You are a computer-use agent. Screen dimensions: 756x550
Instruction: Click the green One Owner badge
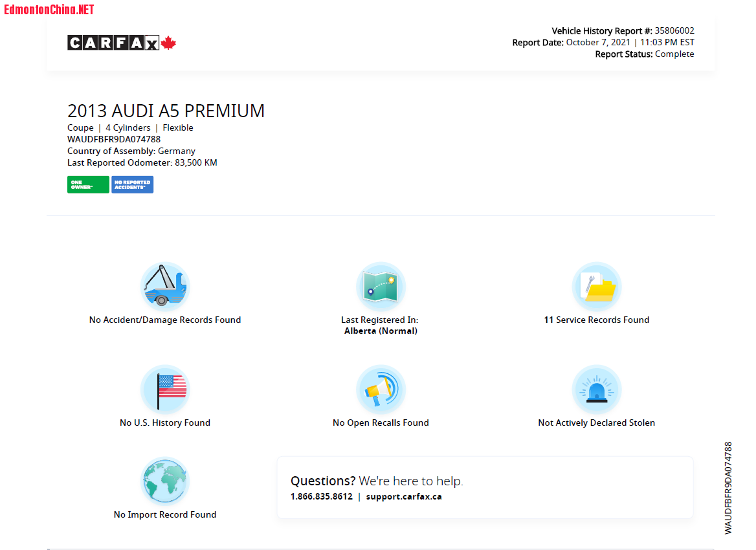point(88,184)
